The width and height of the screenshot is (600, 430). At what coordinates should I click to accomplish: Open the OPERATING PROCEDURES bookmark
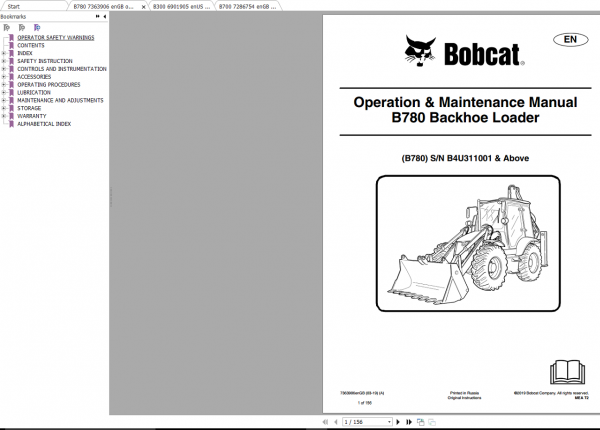tap(49, 85)
